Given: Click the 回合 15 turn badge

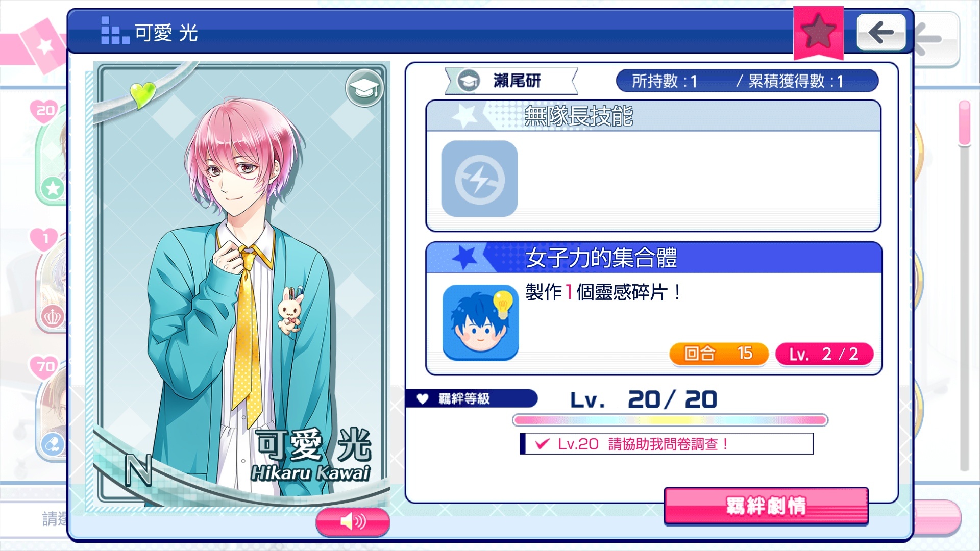Looking at the screenshot, I should click(719, 353).
